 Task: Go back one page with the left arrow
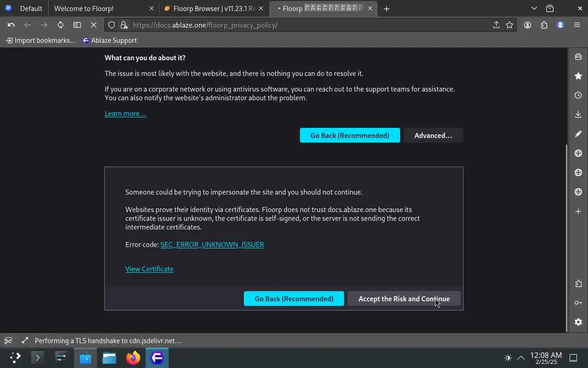[x=28, y=25]
